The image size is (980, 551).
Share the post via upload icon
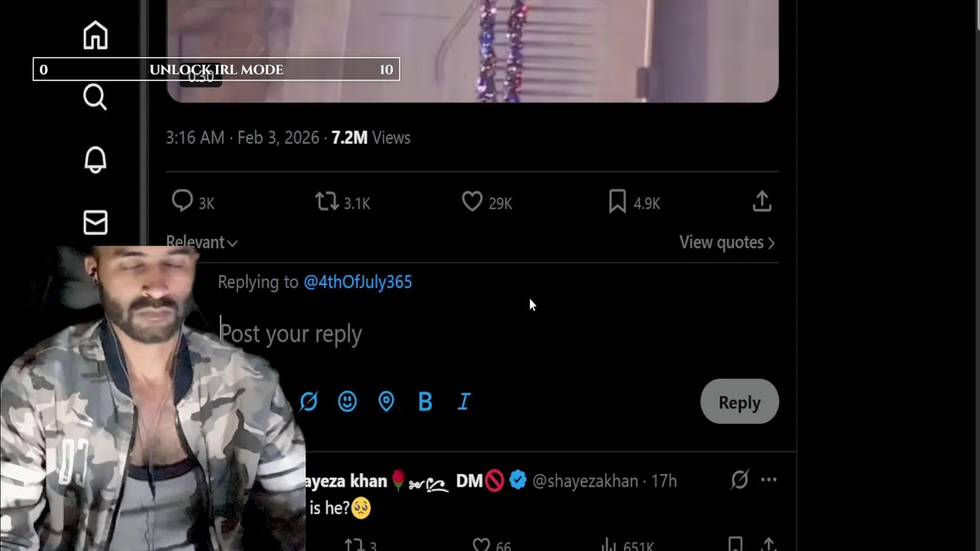click(x=762, y=201)
